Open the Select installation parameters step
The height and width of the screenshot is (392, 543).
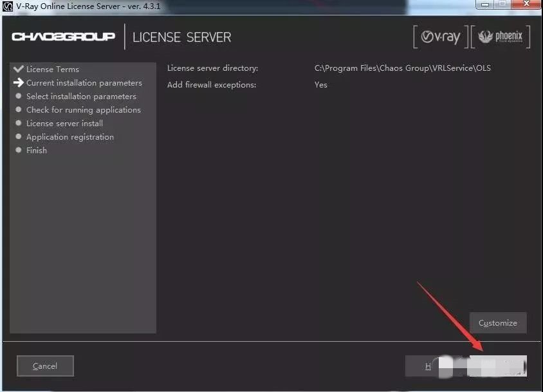(81, 97)
